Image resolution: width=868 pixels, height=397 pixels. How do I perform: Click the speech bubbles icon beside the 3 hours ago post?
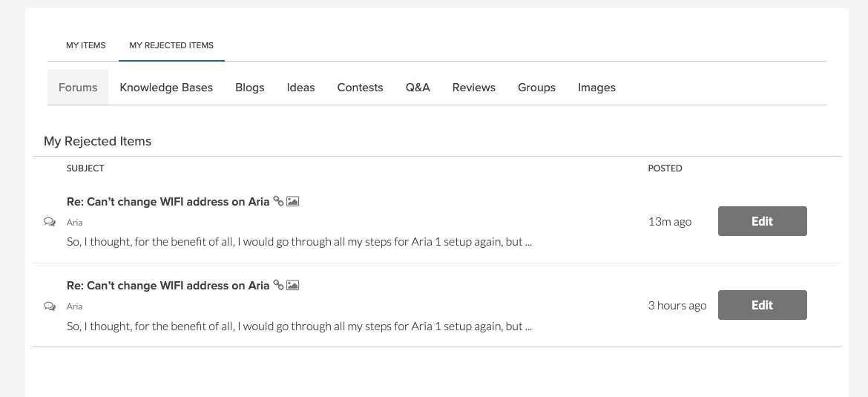click(x=50, y=306)
